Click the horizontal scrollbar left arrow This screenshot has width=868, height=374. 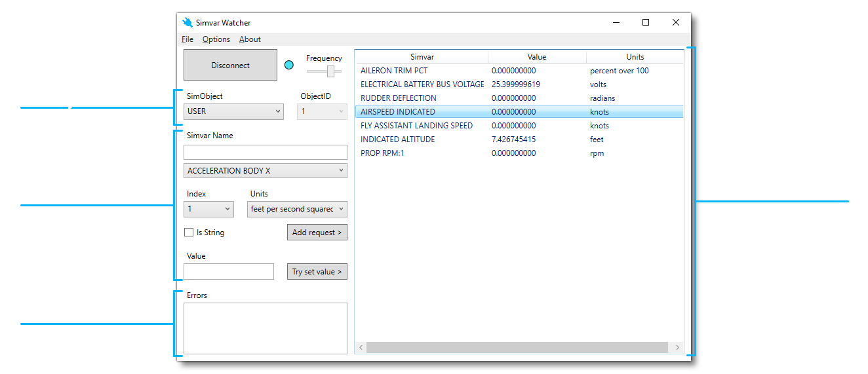pyautogui.click(x=361, y=347)
